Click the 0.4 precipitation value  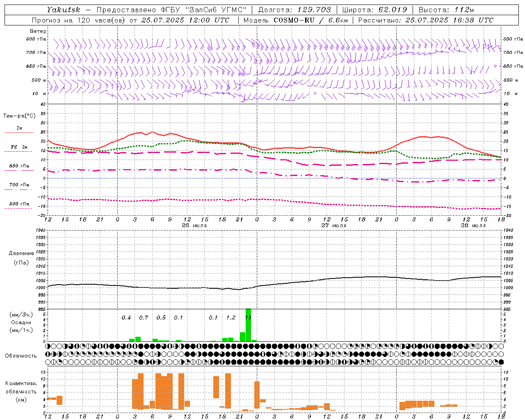pyautogui.click(x=126, y=318)
